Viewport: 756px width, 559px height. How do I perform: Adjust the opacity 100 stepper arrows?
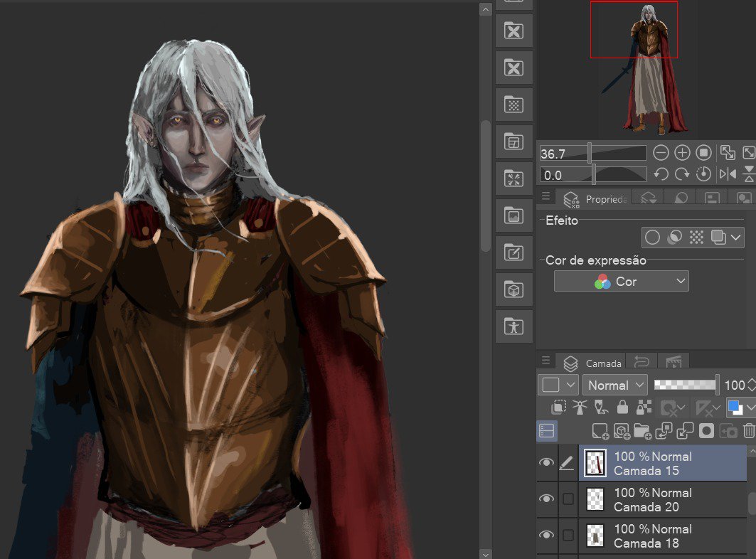point(751,385)
